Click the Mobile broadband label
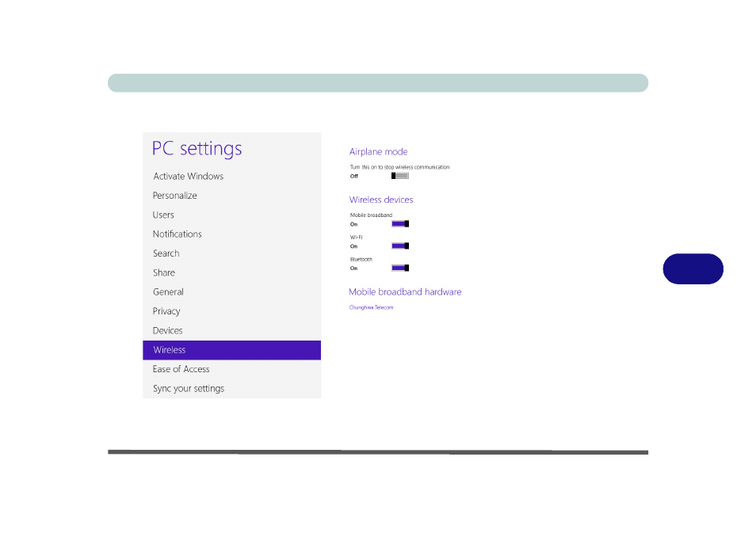The height and width of the screenshot is (533, 756). click(x=371, y=215)
